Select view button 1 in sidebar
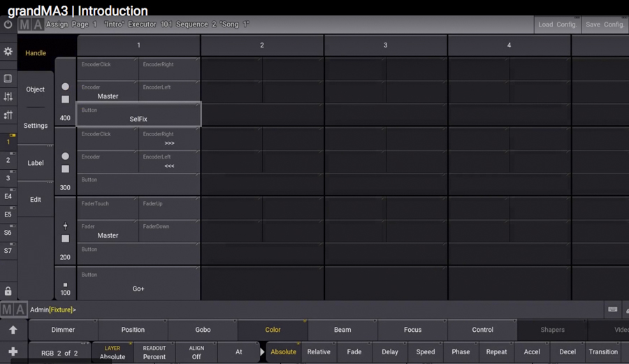 tap(8, 142)
